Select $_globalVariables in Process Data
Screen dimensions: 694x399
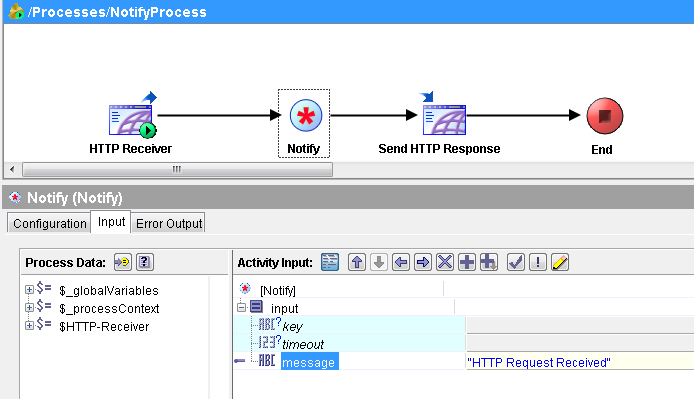(x=108, y=291)
